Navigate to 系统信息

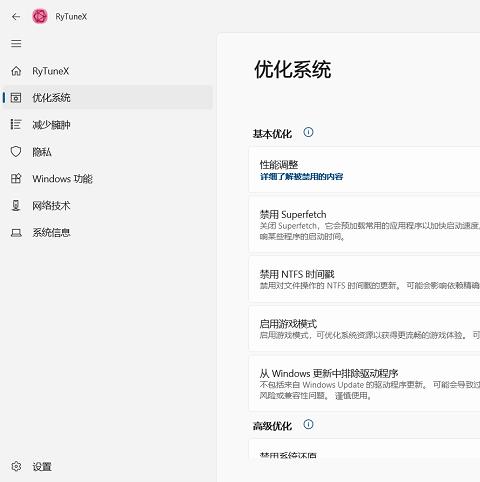point(107,233)
